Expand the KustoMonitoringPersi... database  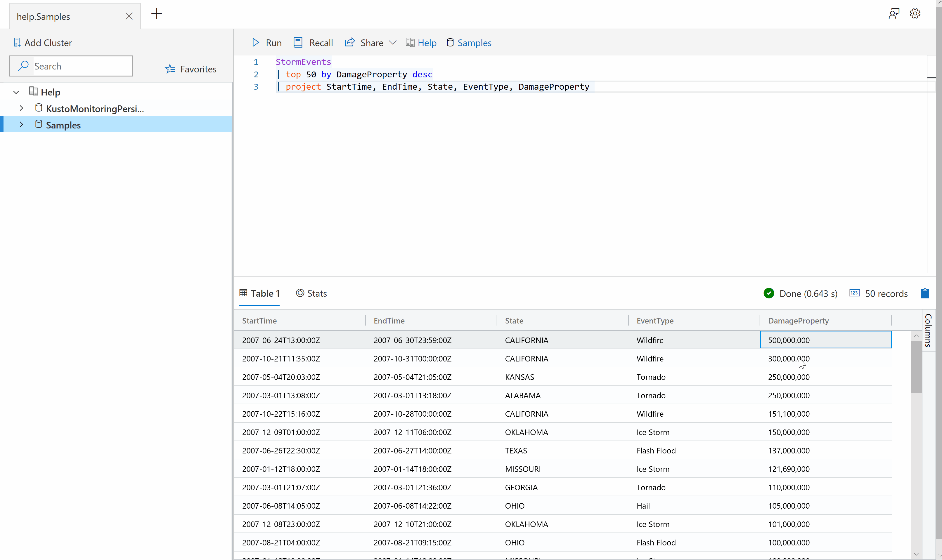21,108
